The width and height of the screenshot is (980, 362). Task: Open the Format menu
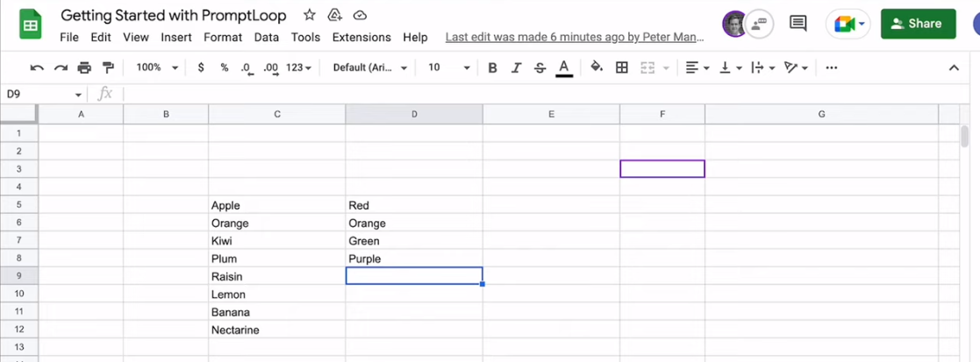(x=223, y=38)
